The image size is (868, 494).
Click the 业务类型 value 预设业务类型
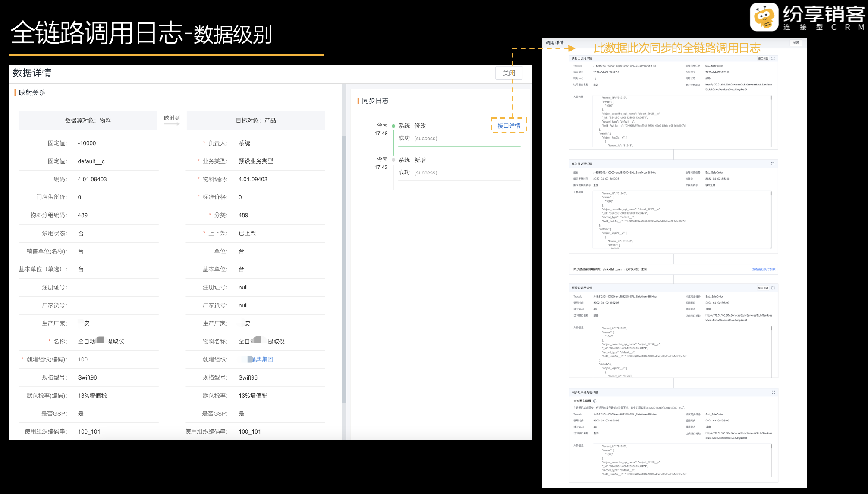pyautogui.click(x=256, y=161)
